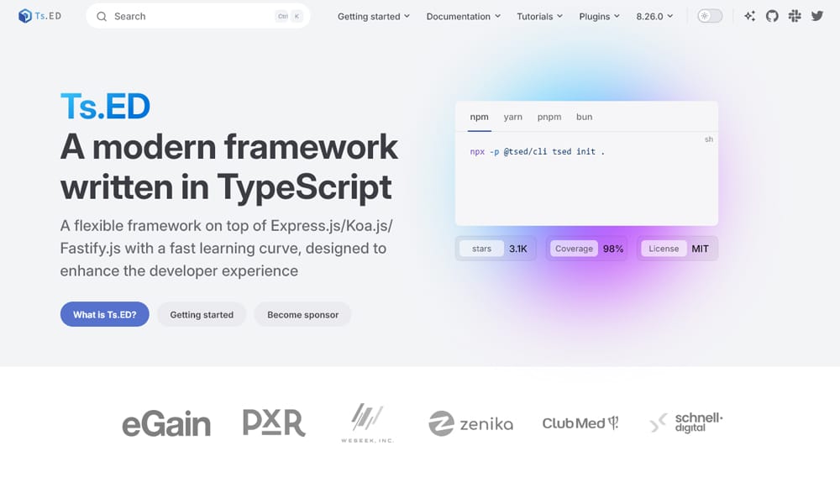Click the sh language label
Screen dimensions: 840x504
[x=709, y=139]
